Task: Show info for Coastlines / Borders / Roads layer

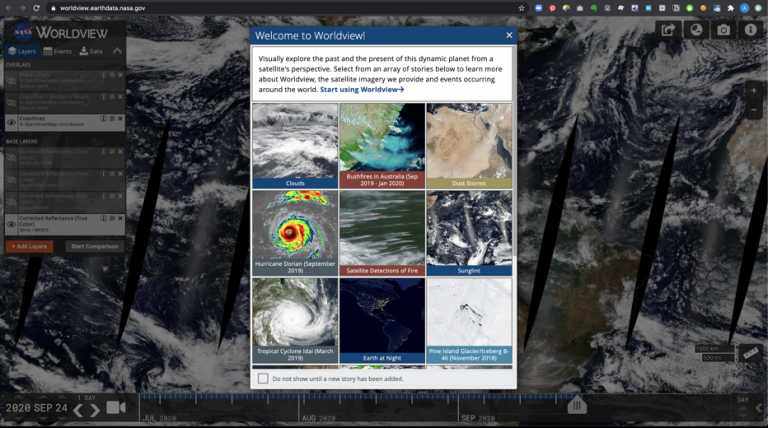Action: click(103, 97)
